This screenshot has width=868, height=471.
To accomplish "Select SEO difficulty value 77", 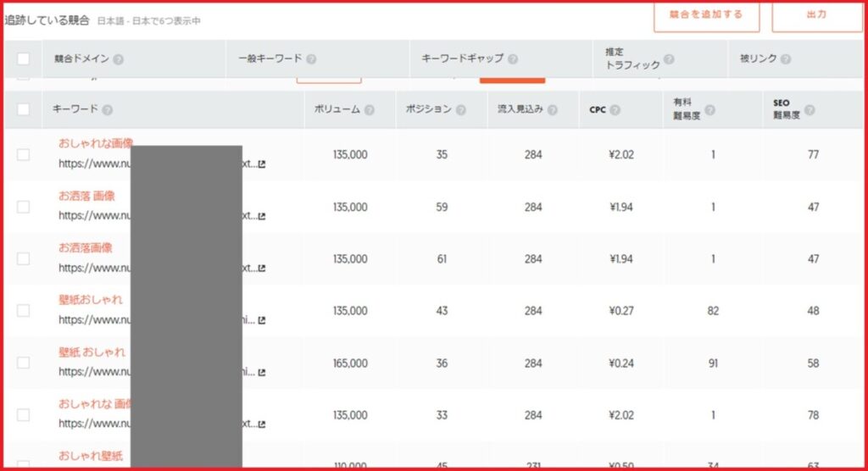I will pos(813,155).
